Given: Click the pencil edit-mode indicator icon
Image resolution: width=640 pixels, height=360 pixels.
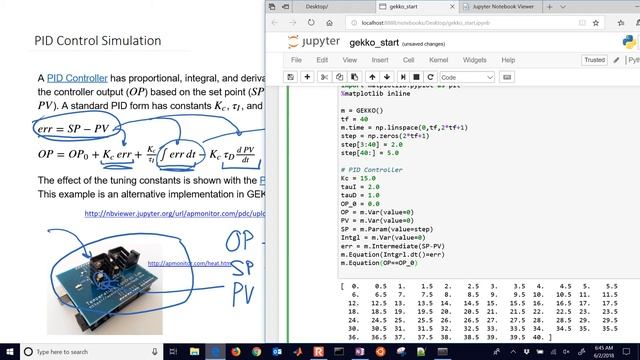Looking at the screenshot, I should [x=616, y=60].
